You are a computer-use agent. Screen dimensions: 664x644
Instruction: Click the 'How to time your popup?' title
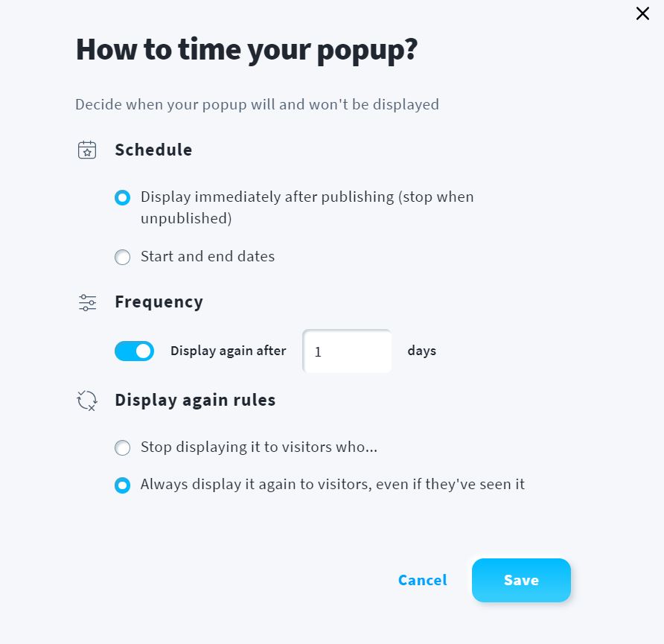click(246, 50)
